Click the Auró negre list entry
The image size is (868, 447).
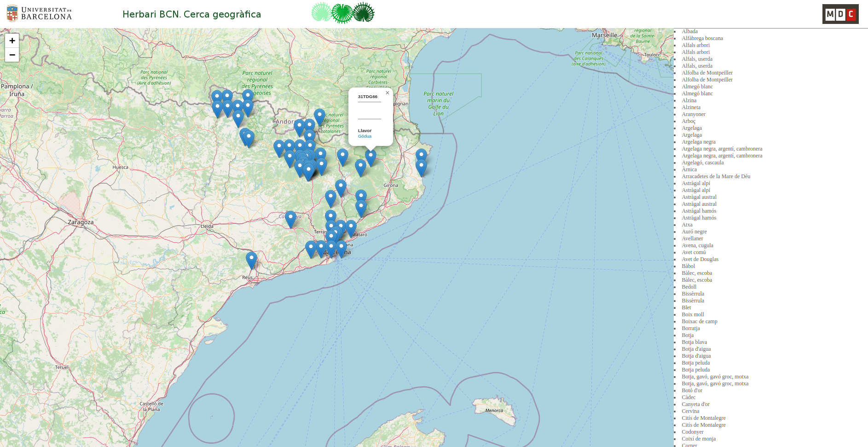[x=694, y=232]
